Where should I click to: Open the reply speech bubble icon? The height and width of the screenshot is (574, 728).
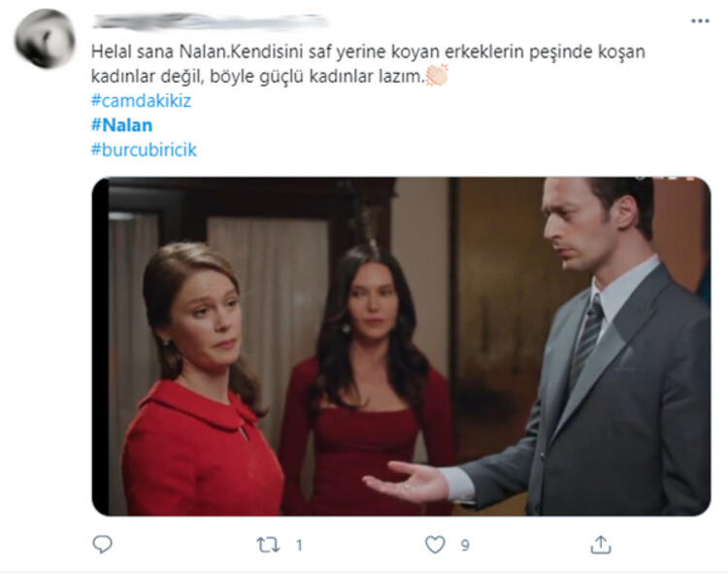coord(102,544)
